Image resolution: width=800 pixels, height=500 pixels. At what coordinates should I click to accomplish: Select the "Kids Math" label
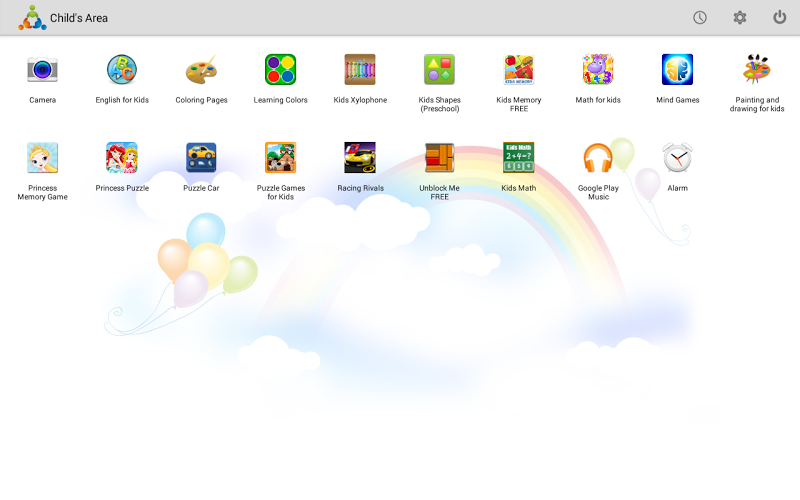click(519, 188)
